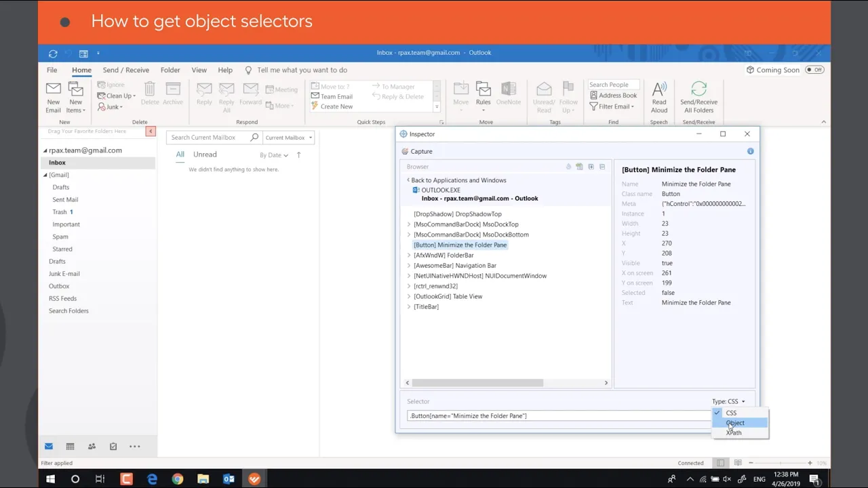Click the Search People field
Viewport: 868px width, 488px height.
click(613, 85)
